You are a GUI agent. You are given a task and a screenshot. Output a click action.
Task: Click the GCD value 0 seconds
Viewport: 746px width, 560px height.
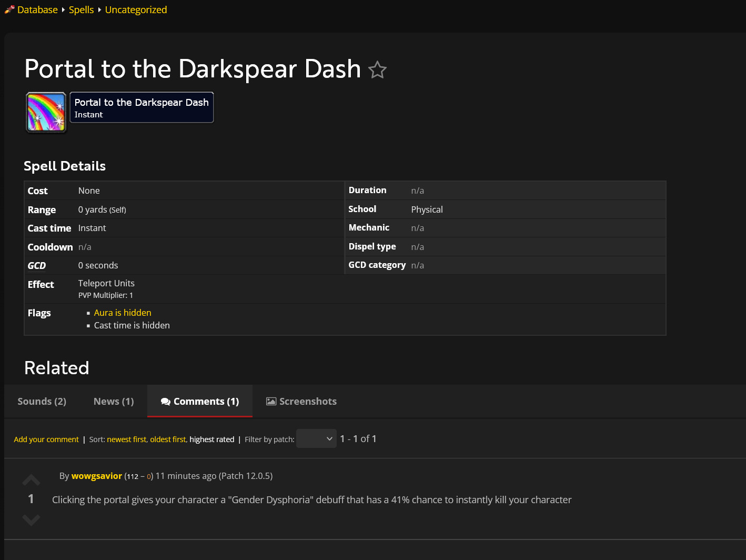point(98,265)
